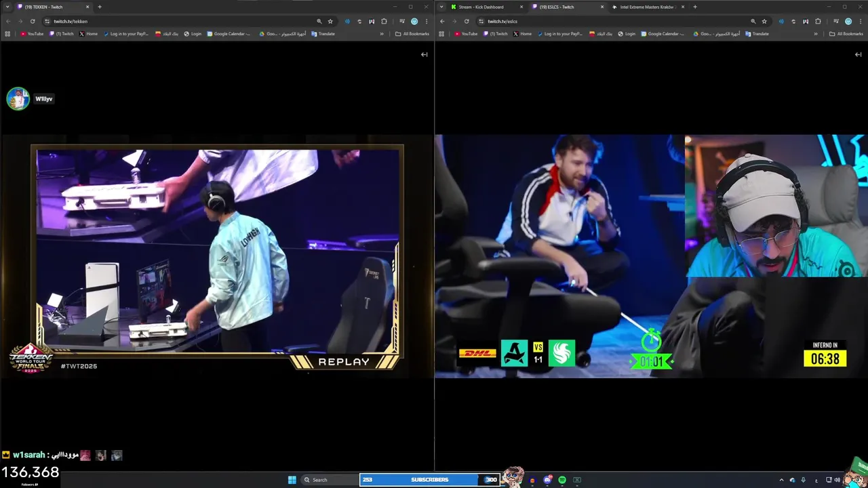Open Translate bookmark in right browser
This screenshot has height=488, width=868.
click(757, 34)
